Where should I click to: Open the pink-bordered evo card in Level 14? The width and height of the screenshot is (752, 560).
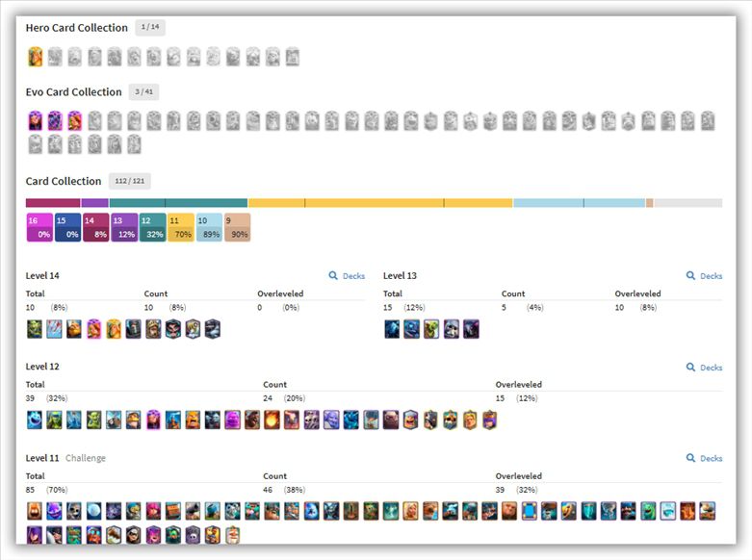coord(94,329)
